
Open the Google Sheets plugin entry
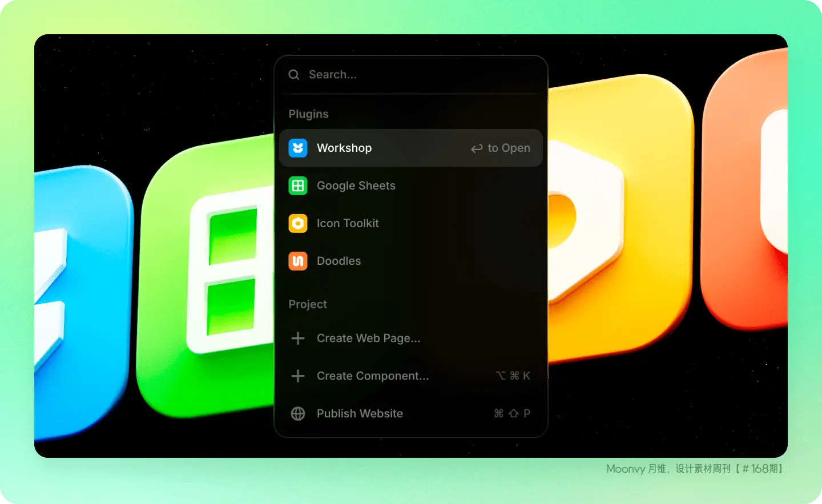point(356,186)
